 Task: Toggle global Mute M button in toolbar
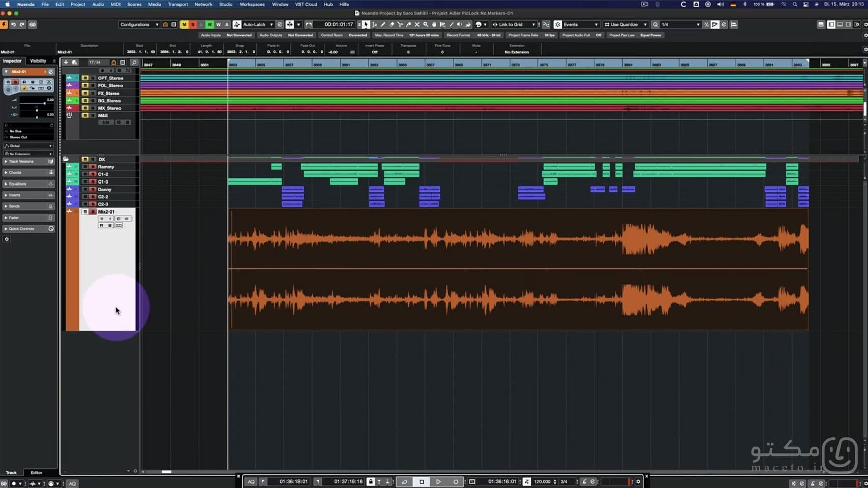point(184,24)
